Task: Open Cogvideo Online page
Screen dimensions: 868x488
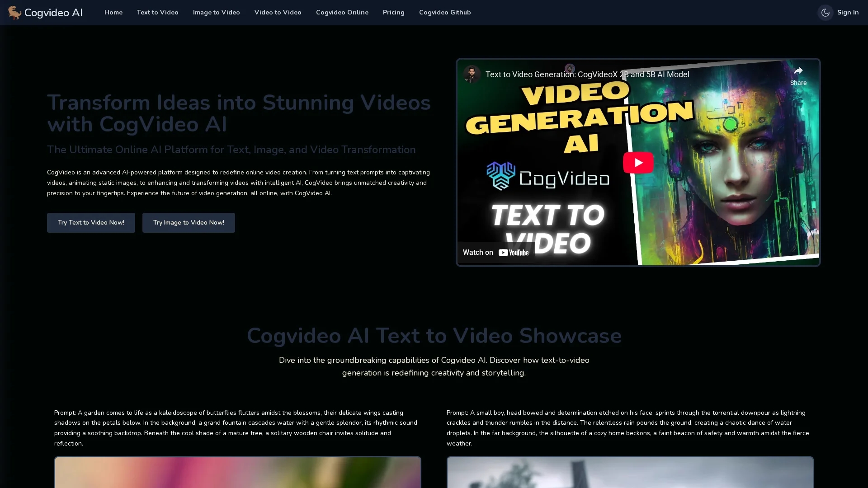Action: click(x=342, y=13)
